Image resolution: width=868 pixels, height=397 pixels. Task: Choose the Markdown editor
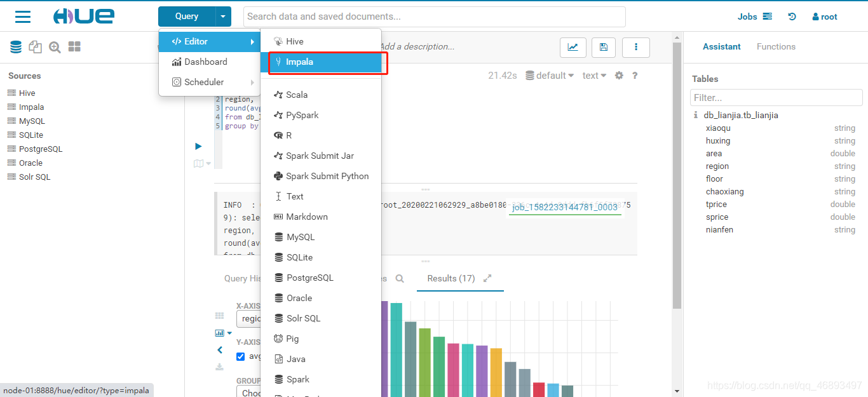tap(321, 217)
